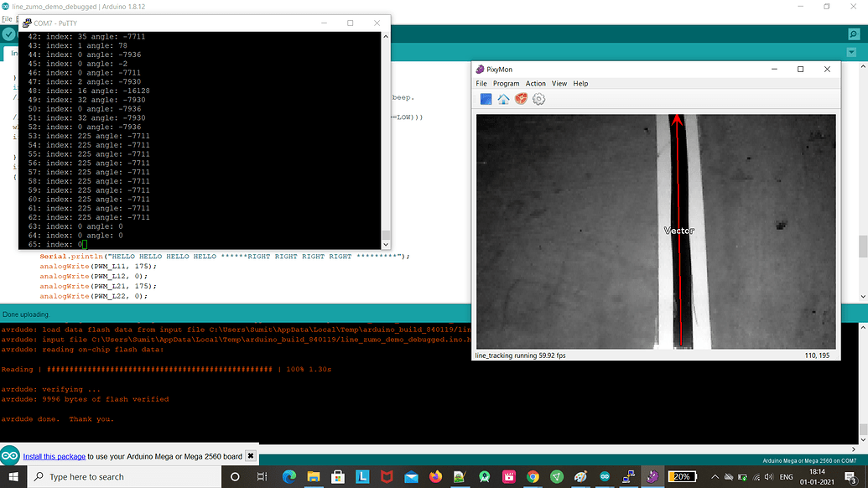
Task: Switch to PixyMon using its taskbar icon
Action: [x=652, y=476]
